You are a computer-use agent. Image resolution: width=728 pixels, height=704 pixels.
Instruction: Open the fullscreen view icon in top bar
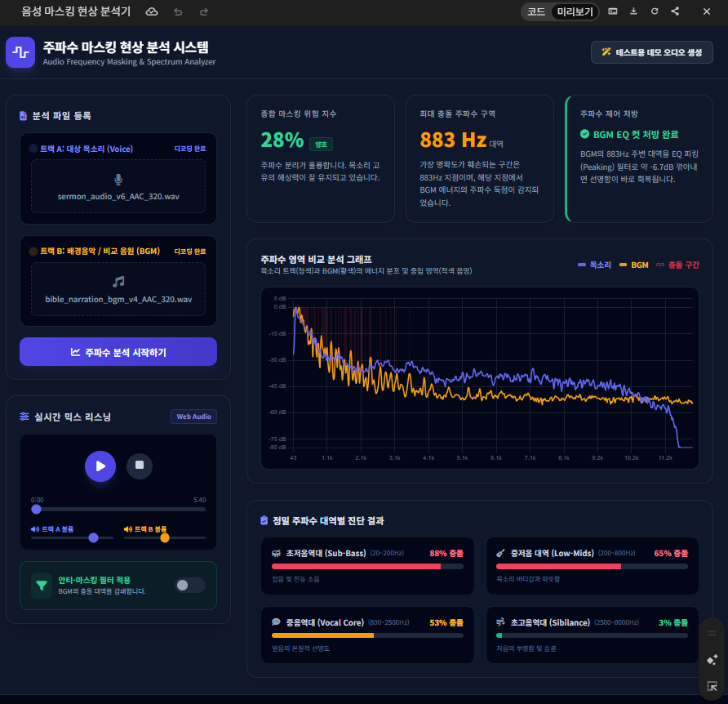(613, 11)
